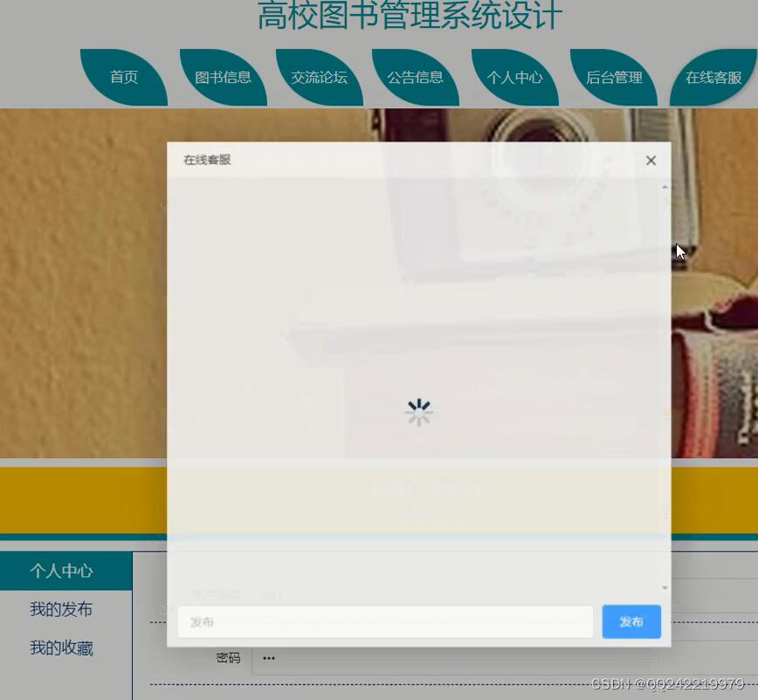Open the 交流论坛 forum tab
Viewport: 758px width, 700px height.
[320, 77]
